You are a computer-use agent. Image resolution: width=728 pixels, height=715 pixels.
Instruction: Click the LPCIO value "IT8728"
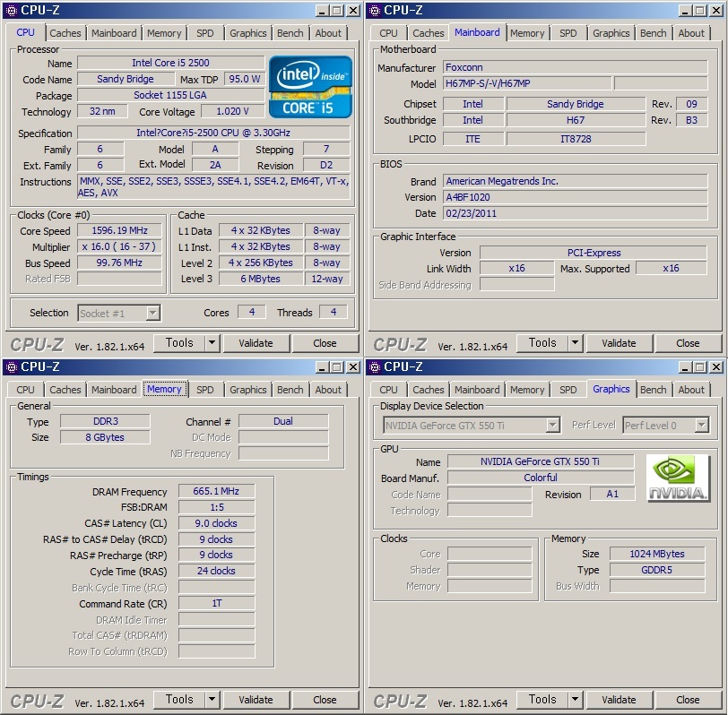[576, 139]
